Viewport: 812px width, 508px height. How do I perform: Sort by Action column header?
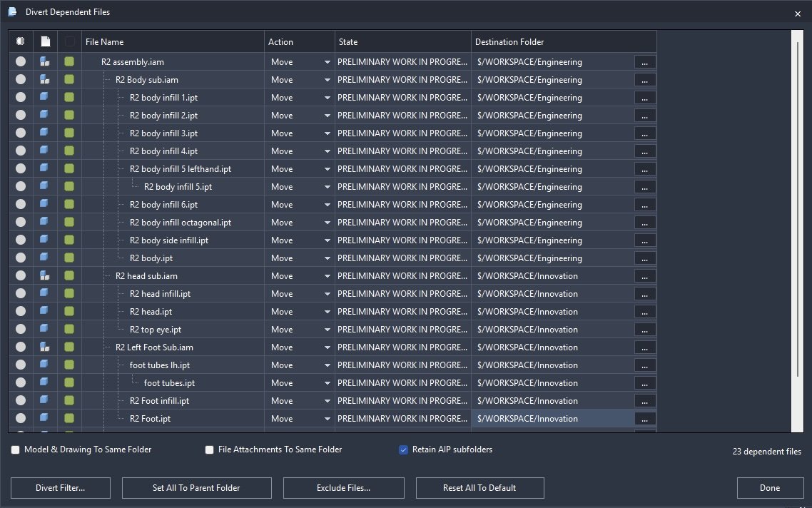coord(299,41)
